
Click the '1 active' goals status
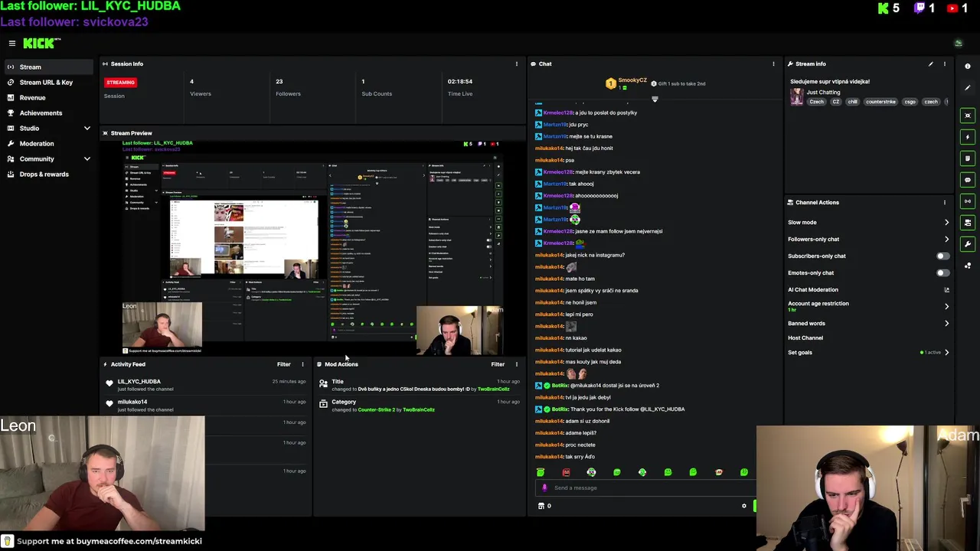pos(930,353)
